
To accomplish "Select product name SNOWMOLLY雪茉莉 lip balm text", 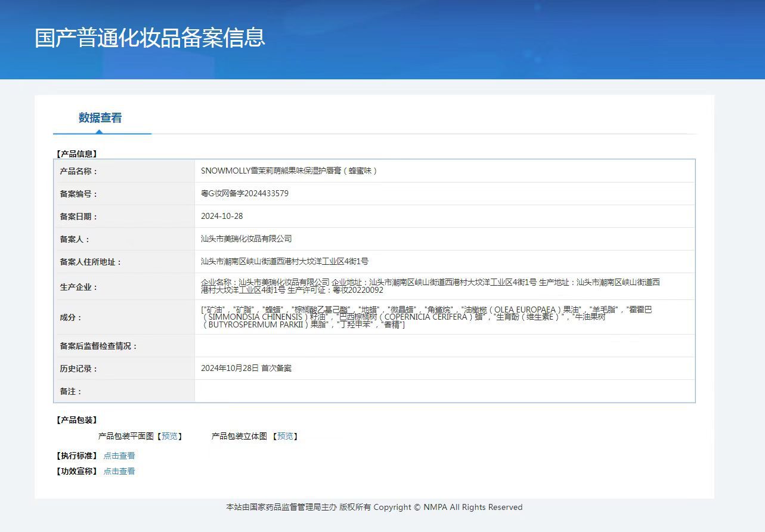I will point(289,171).
